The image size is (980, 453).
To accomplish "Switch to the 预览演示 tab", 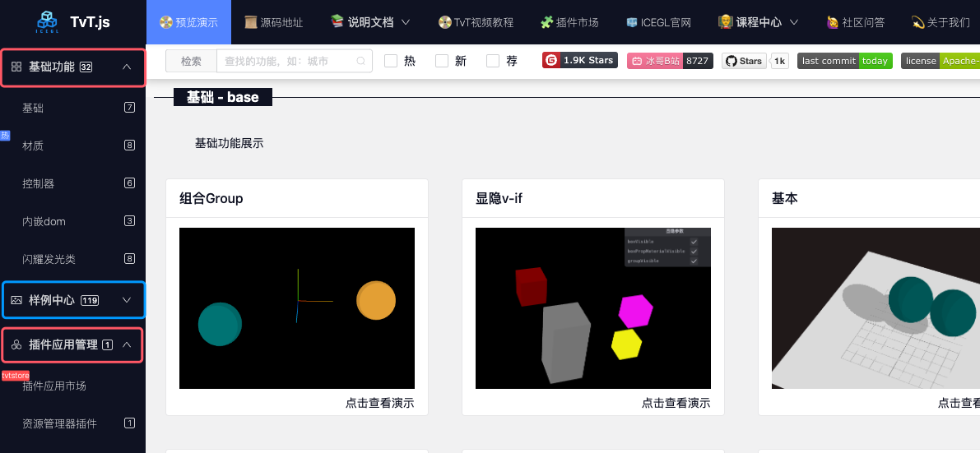I will tap(188, 22).
